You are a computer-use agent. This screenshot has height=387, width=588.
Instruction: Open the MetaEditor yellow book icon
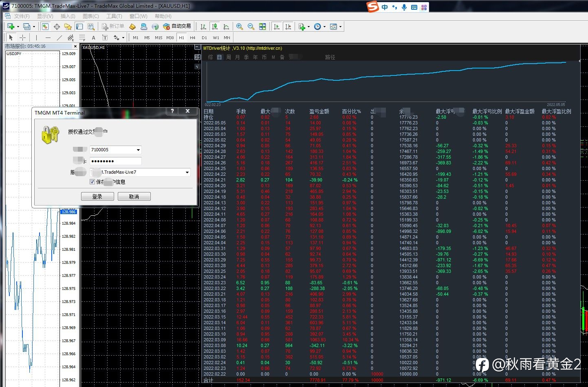(x=132, y=27)
